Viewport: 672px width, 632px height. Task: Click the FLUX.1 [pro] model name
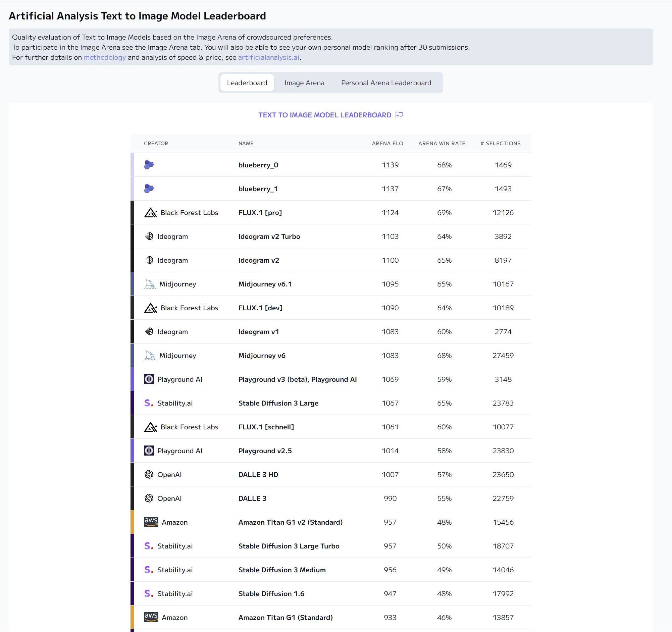[x=260, y=213]
